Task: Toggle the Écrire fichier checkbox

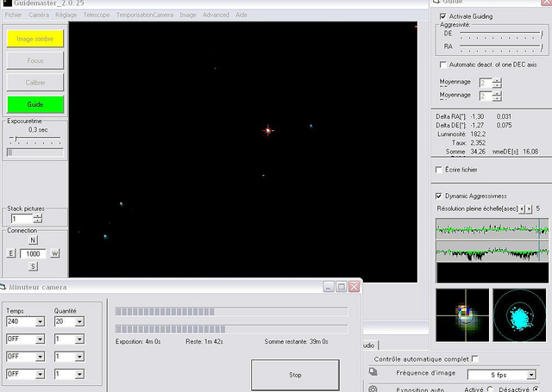Action: [x=439, y=170]
